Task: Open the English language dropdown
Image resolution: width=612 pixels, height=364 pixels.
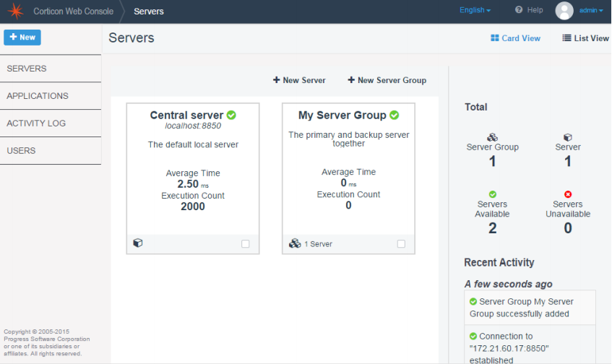Action: [x=475, y=10]
